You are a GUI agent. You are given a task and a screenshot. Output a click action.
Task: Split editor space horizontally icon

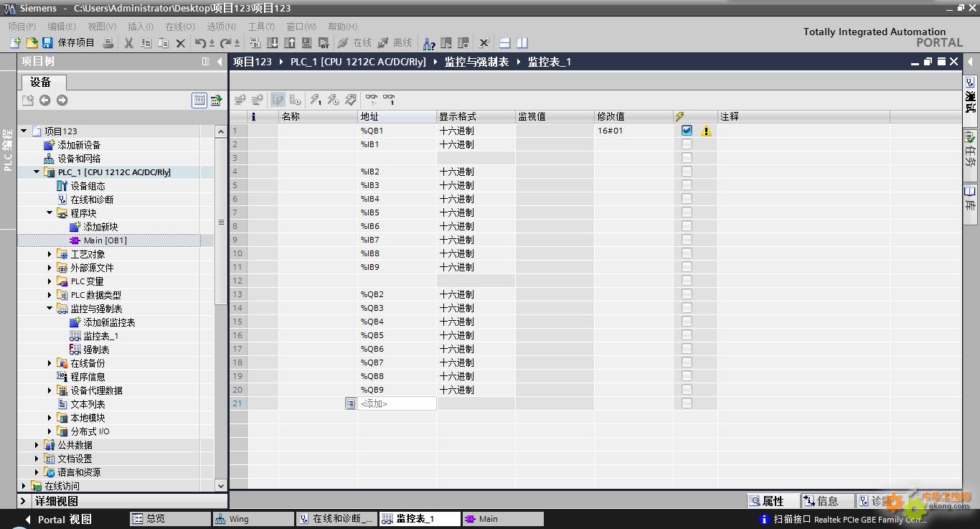pyautogui.click(x=505, y=43)
